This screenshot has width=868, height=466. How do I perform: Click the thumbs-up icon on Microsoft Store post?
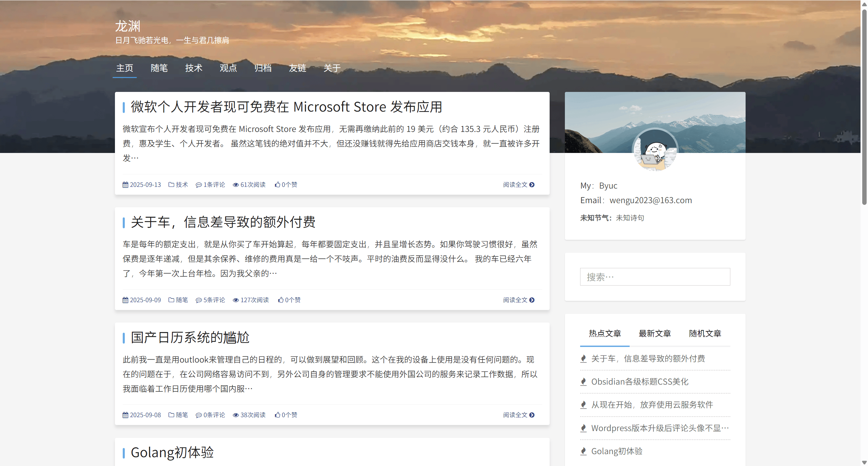pos(277,185)
